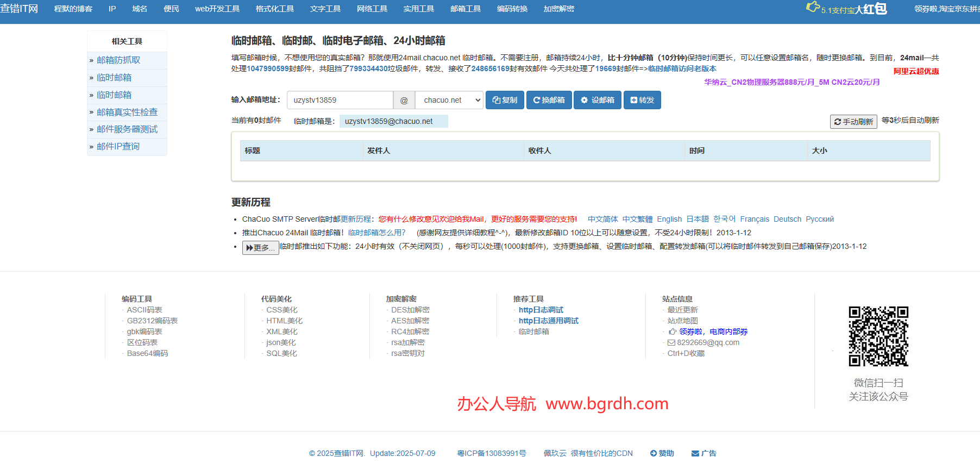Expand the 更多 update history button
Image resolution: width=980 pixels, height=463 pixels.
260,248
